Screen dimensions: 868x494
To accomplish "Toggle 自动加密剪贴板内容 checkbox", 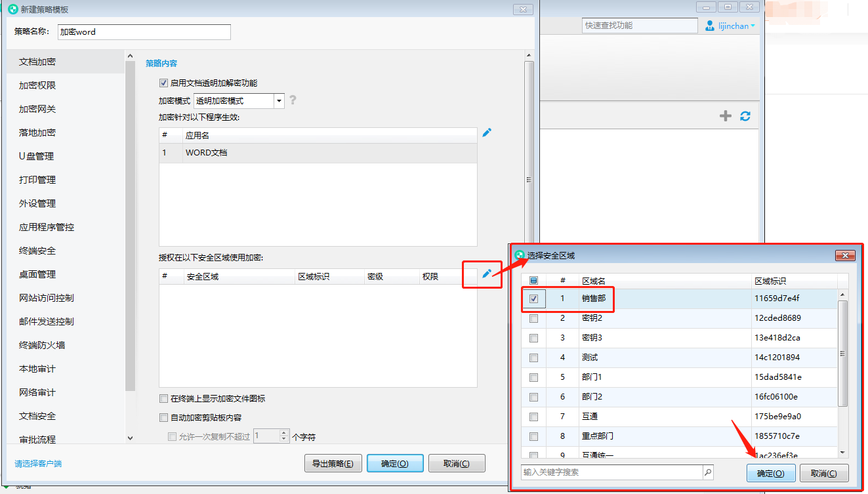I will pos(163,418).
